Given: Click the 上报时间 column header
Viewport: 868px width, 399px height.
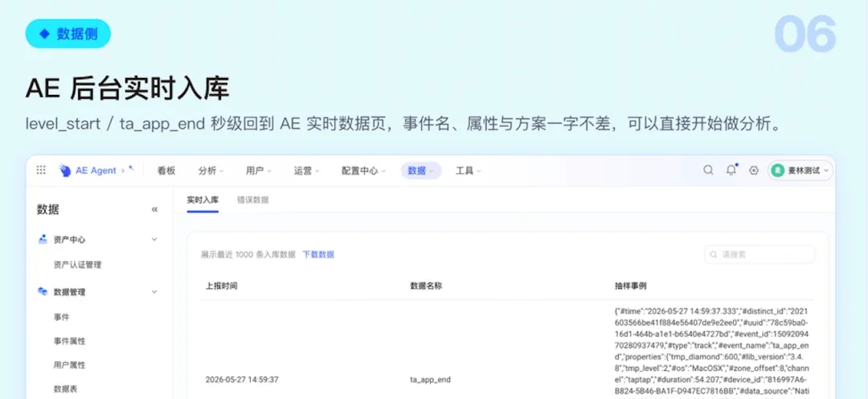Looking at the screenshot, I should [x=222, y=286].
